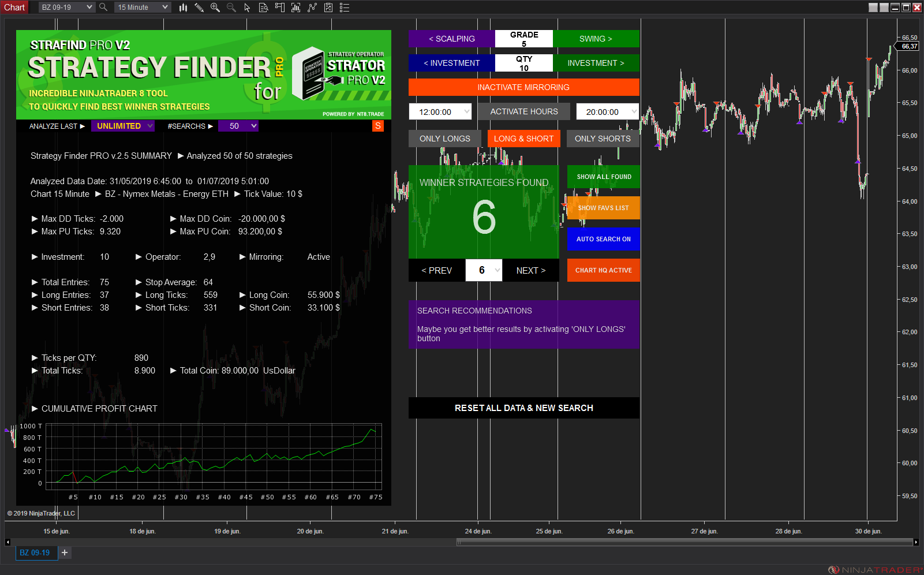Toggle CHART HQ ACTIVE
The image size is (924, 575).
(604, 270)
